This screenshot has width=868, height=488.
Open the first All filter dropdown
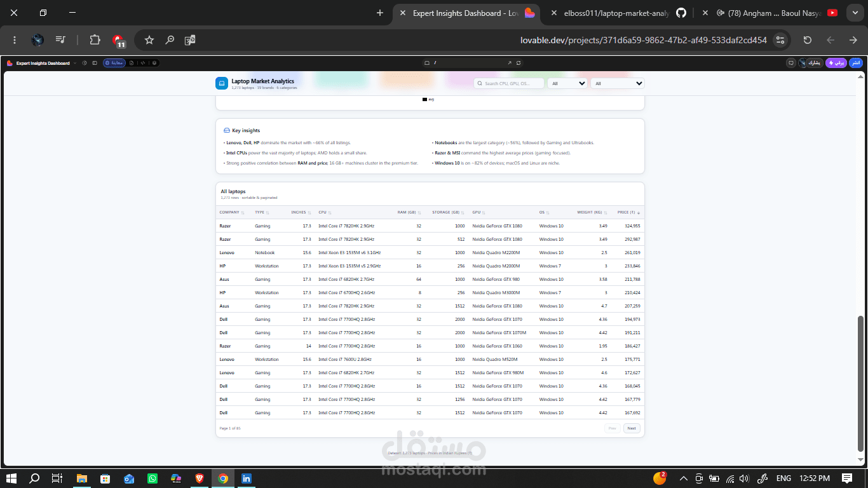(x=567, y=83)
